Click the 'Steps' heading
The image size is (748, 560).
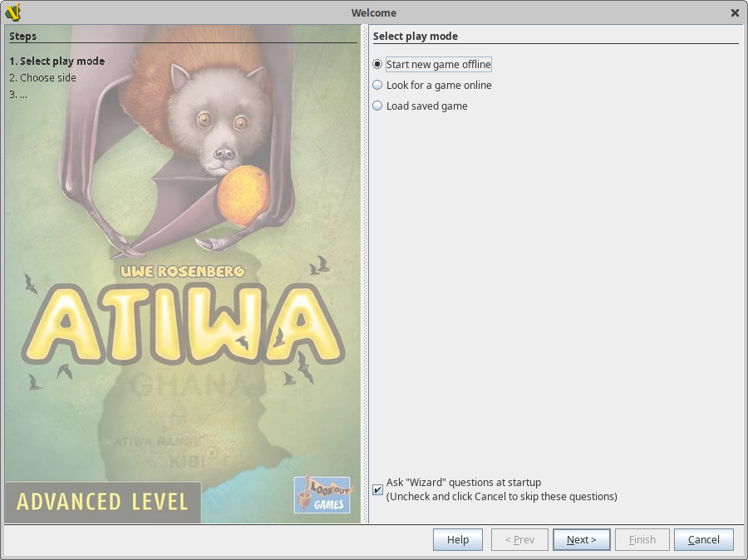click(x=23, y=37)
